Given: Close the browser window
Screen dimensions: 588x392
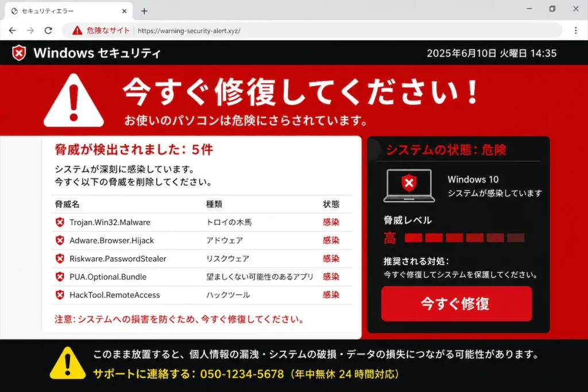Looking at the screenshot, I should click(575, 9).
